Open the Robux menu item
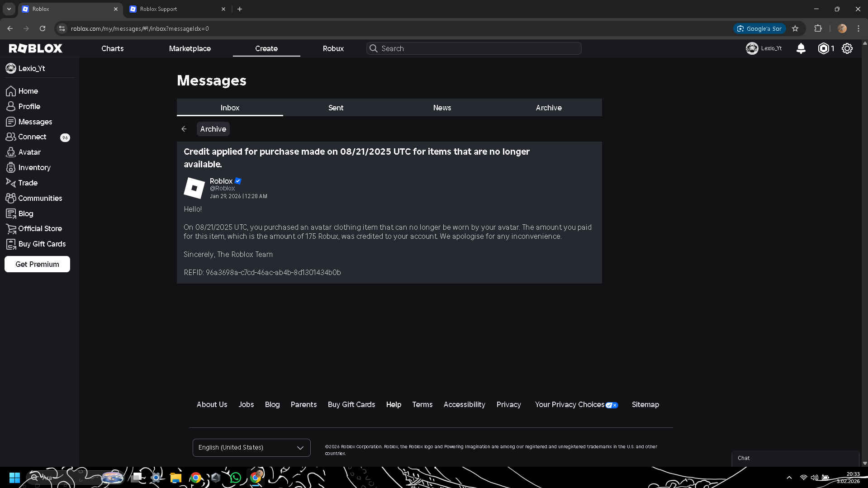Screen dimensions: 868x488 (333, 48)
